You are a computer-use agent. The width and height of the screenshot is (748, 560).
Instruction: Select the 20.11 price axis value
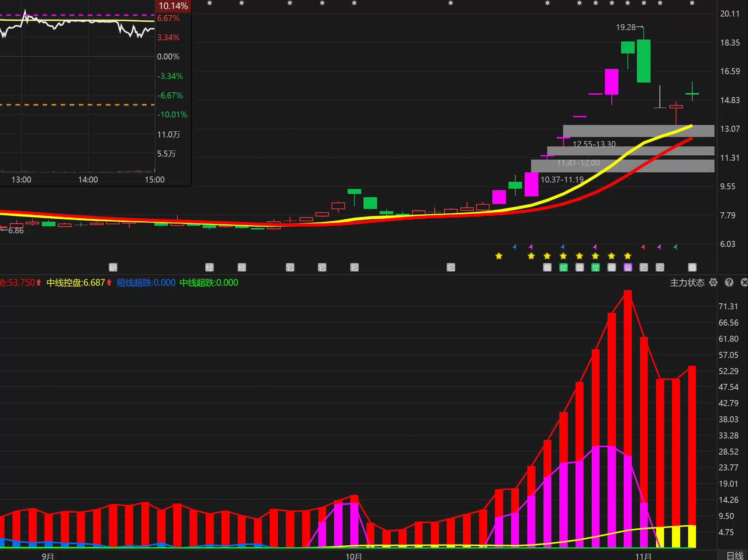click(730, 14)
